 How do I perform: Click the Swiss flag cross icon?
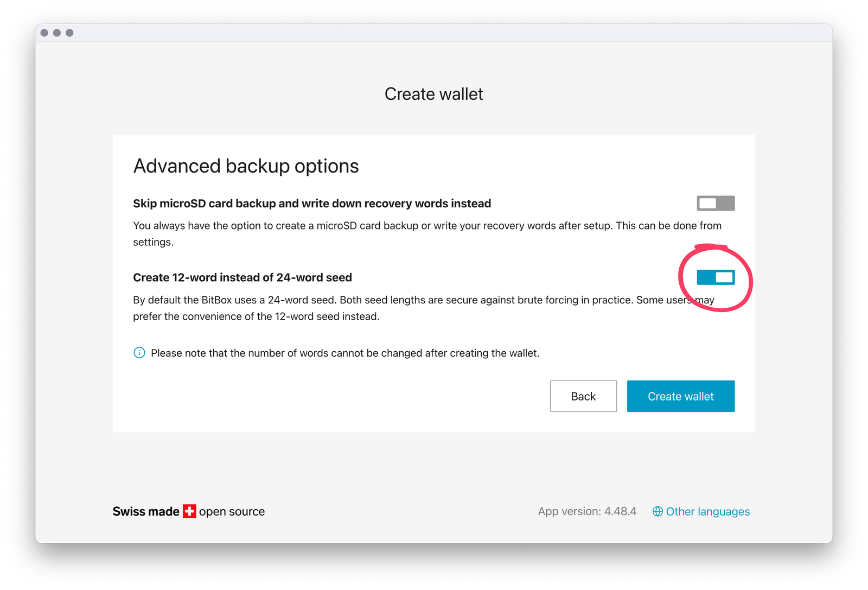point(189,511)
